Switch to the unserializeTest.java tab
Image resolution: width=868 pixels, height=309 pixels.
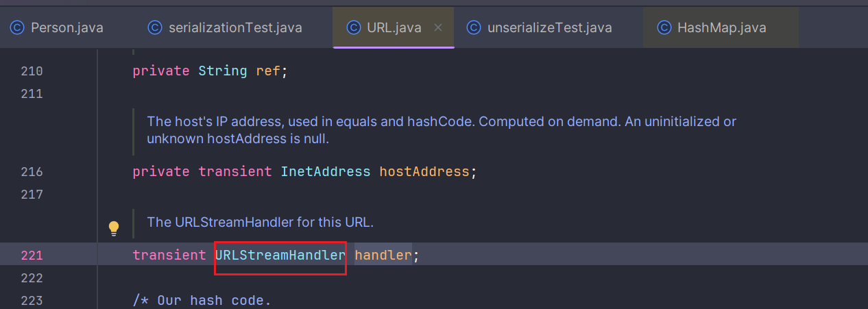[548, 27]
